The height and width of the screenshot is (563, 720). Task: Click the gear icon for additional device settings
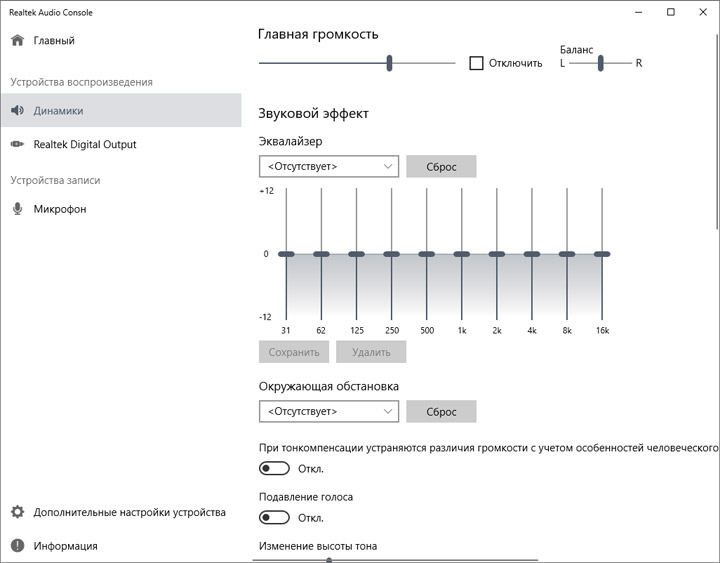pyautogui.click(x=17, y=512)
